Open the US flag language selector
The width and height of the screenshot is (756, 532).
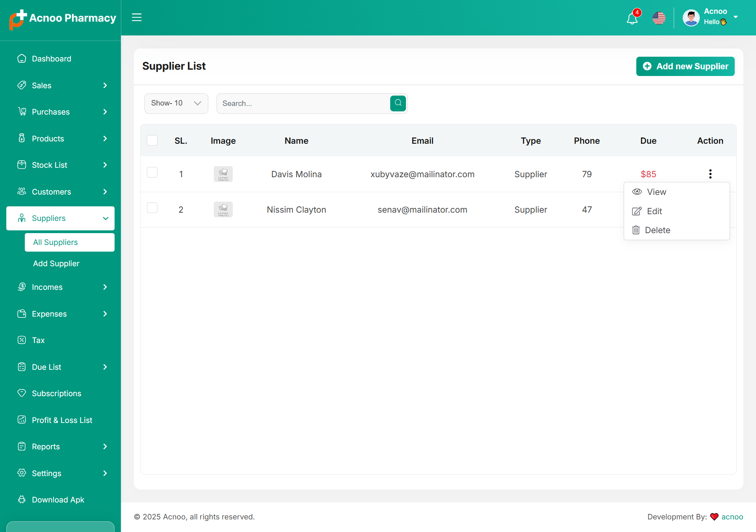[x=659, y=18]
